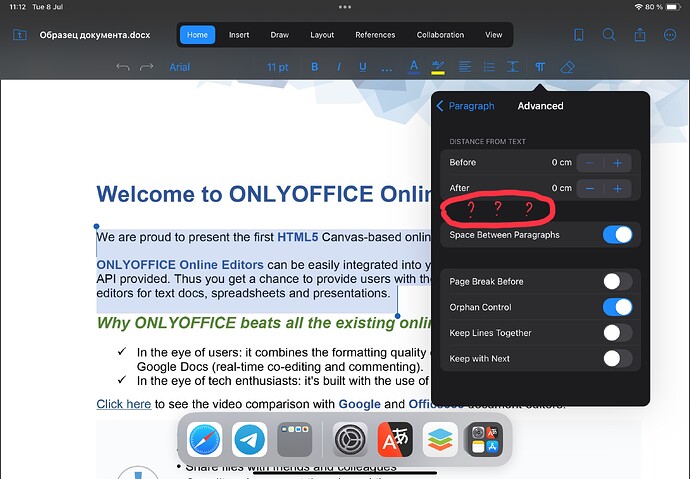690x479 pixels.
Task: Select the clear formatting eraser
Action: (567, 67)
